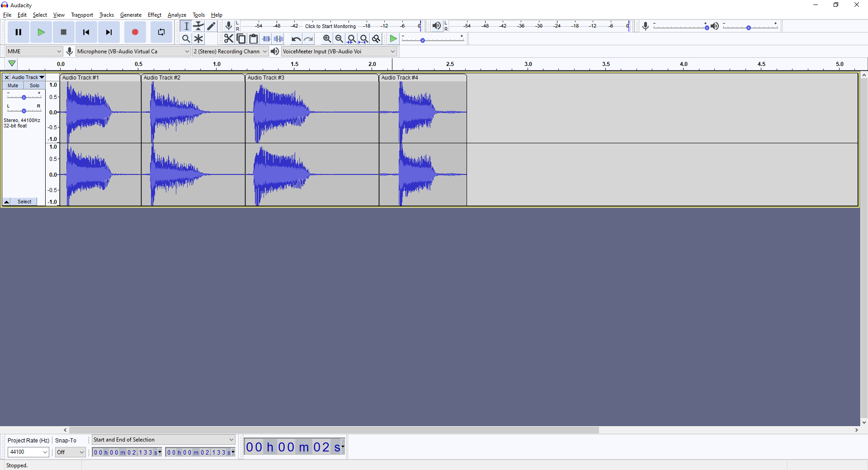This screenshot has width=868, height=470.
Task: Open the Effect menu
Action: point(155,15)
